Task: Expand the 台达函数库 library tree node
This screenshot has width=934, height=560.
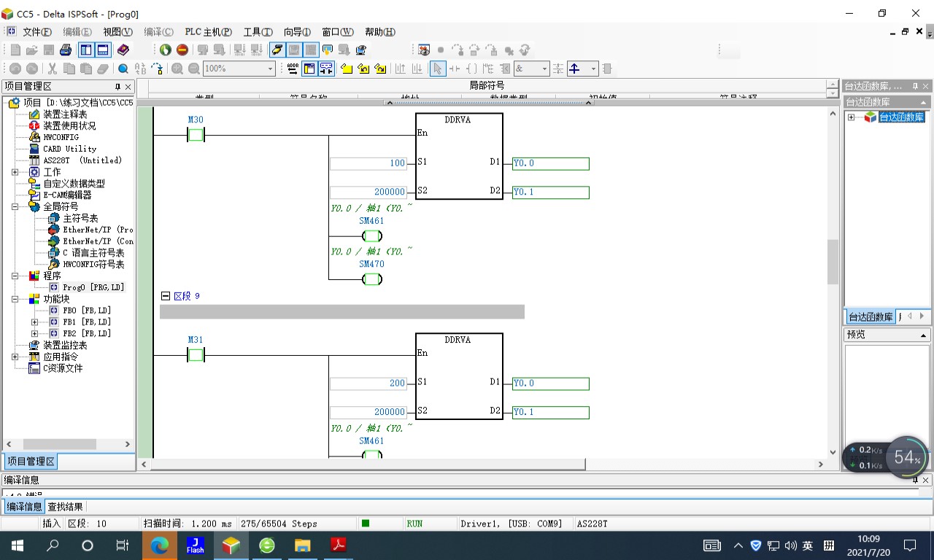Action: point(851,117)
